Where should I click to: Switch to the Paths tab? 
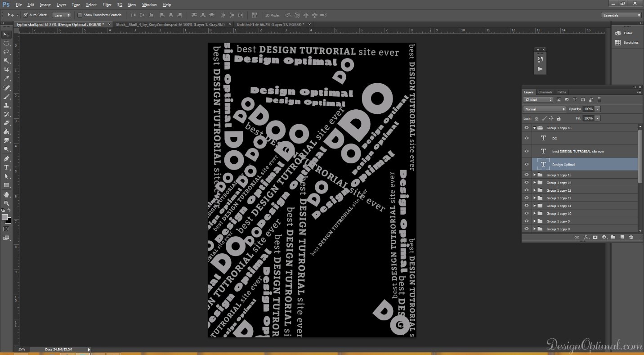[562, 92]
